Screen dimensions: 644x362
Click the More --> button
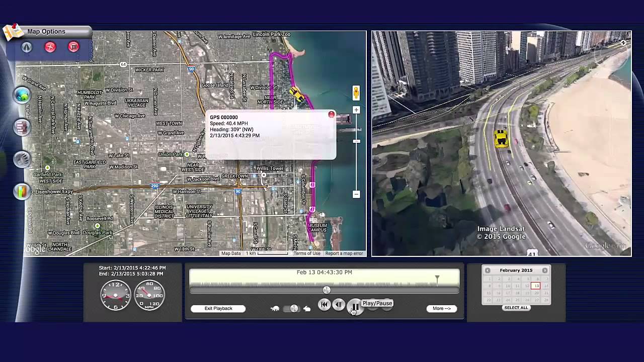click(x=442, y=309)
